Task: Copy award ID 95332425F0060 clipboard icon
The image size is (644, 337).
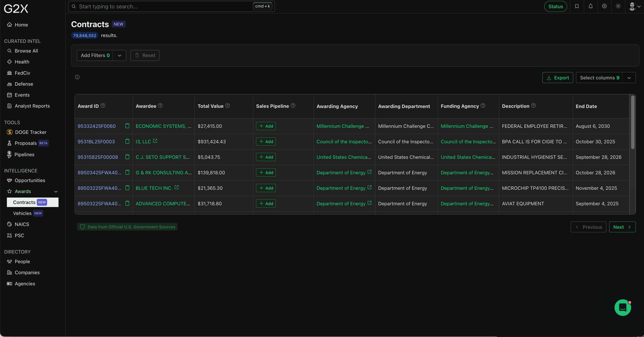Action: click(127, 126)
